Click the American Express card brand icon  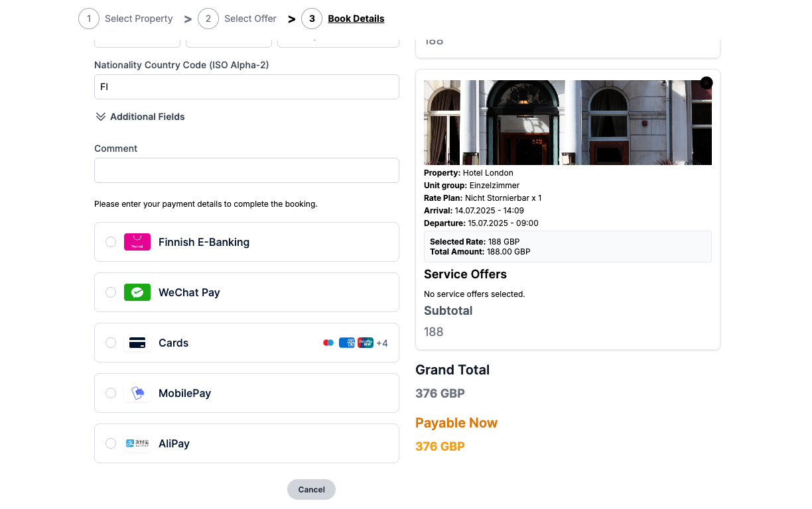pos(347,343)
